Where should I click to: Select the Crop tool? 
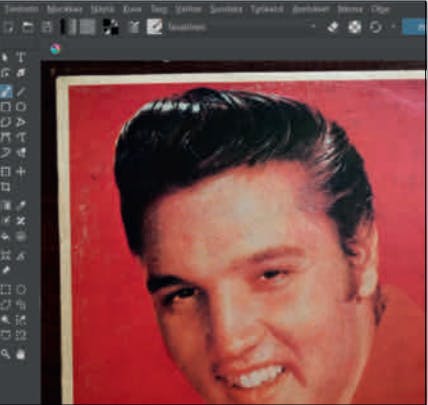[5, 187]
